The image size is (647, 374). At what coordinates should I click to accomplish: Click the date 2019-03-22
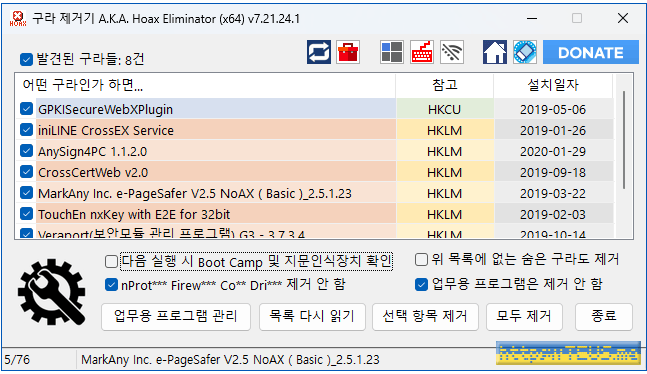(553, 194)
